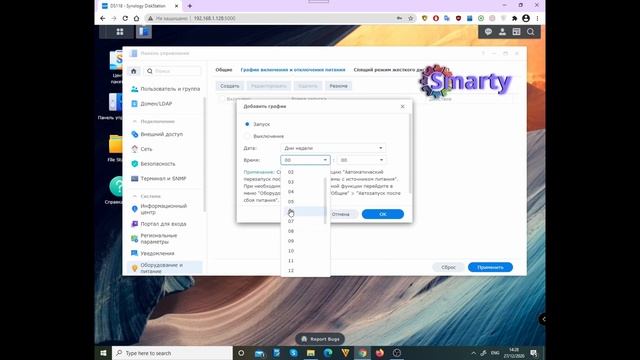Switch to the Общие tab

224,70
